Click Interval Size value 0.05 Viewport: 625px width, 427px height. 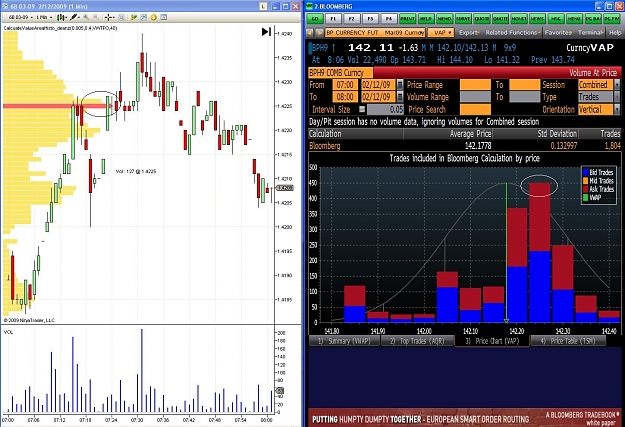385,109
